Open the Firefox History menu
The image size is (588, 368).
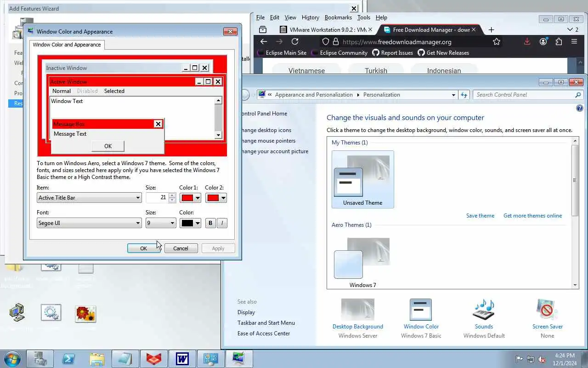click(311, 17)
